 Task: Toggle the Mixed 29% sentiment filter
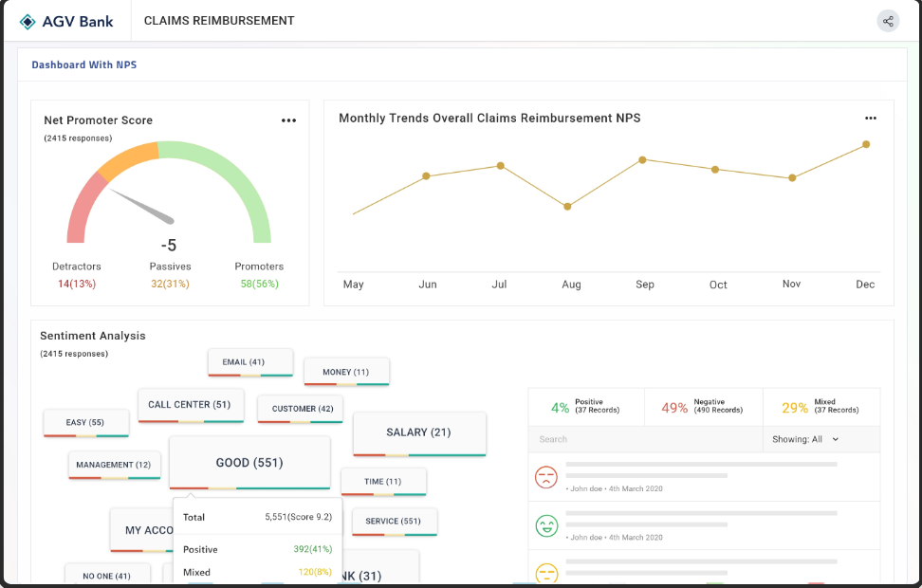[821, 407]
